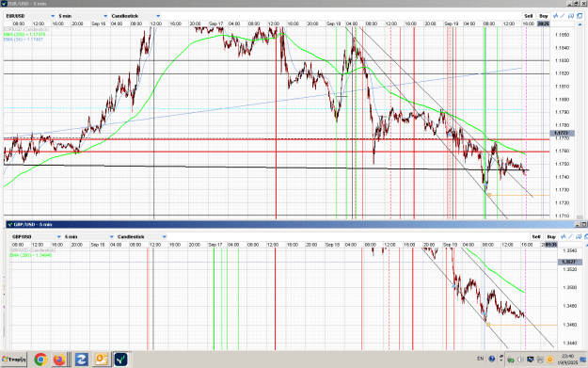
Task: Select the trend line tool in GBP/USD chart
Action: pos(571,236)
